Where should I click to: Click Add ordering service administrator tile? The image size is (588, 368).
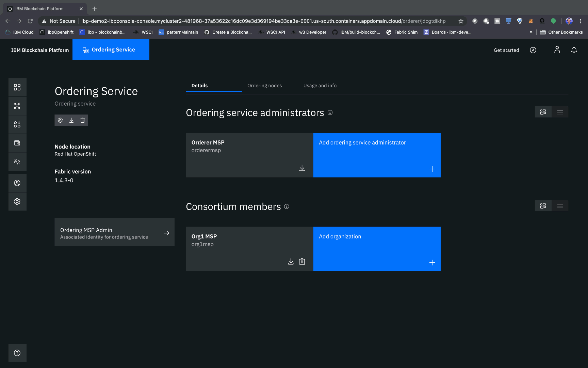(377, 155)
